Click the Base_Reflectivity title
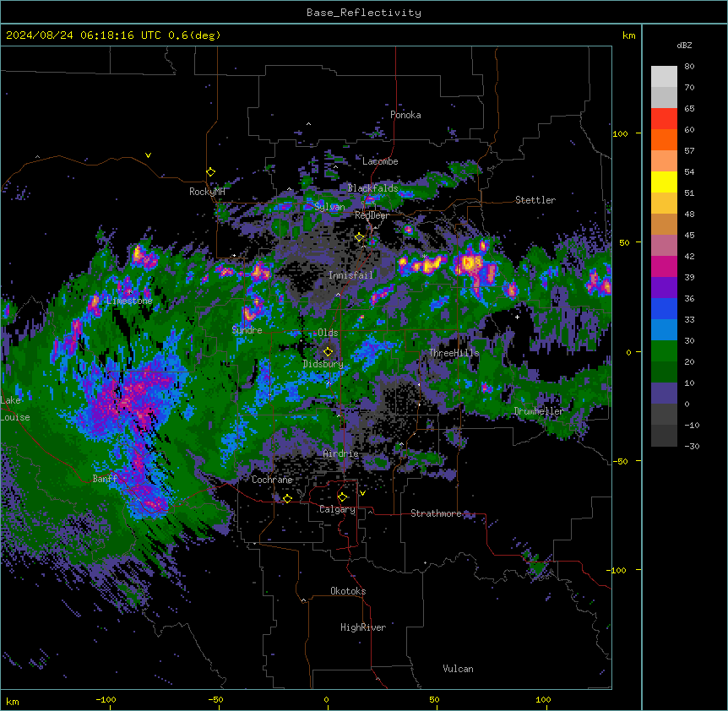The image size is (728, 711). [x=364, y=13]
